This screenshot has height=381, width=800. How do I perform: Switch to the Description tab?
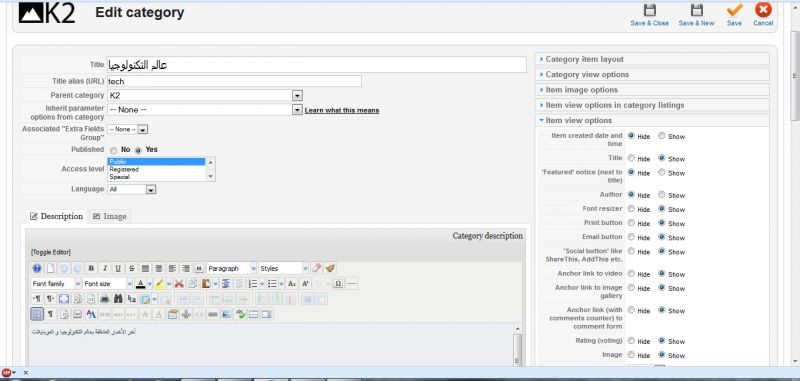(x=56, y=216)
